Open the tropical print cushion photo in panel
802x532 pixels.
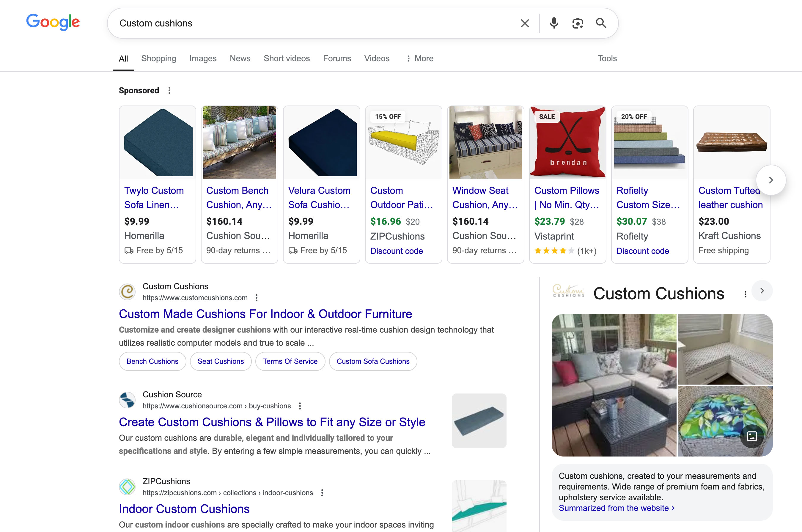coord(725,421)
